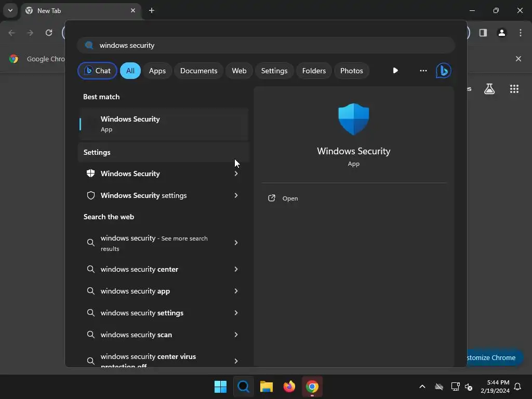Expand the windows security settings web arrow
The image size is (532, 399).
point(236,313)
